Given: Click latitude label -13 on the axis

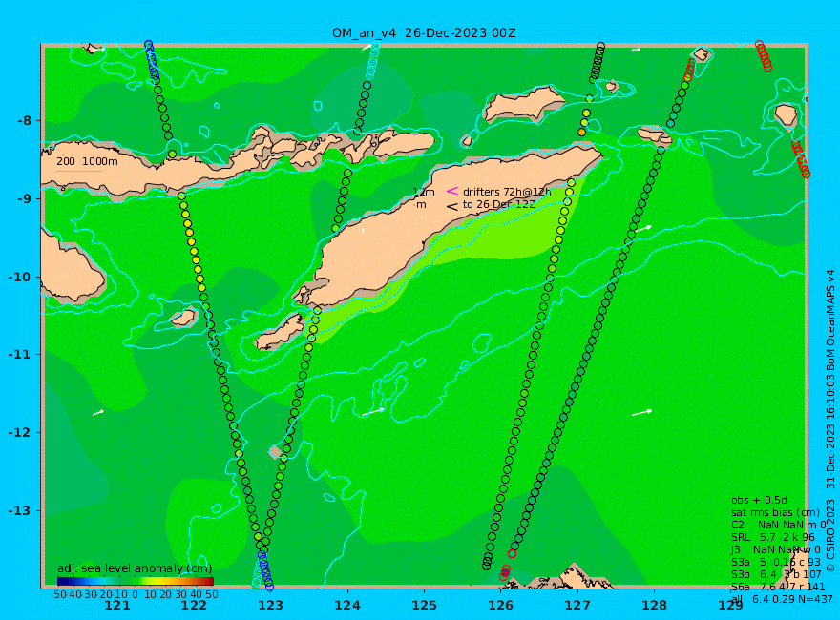Looking at the screenshot, I should 20,510.
